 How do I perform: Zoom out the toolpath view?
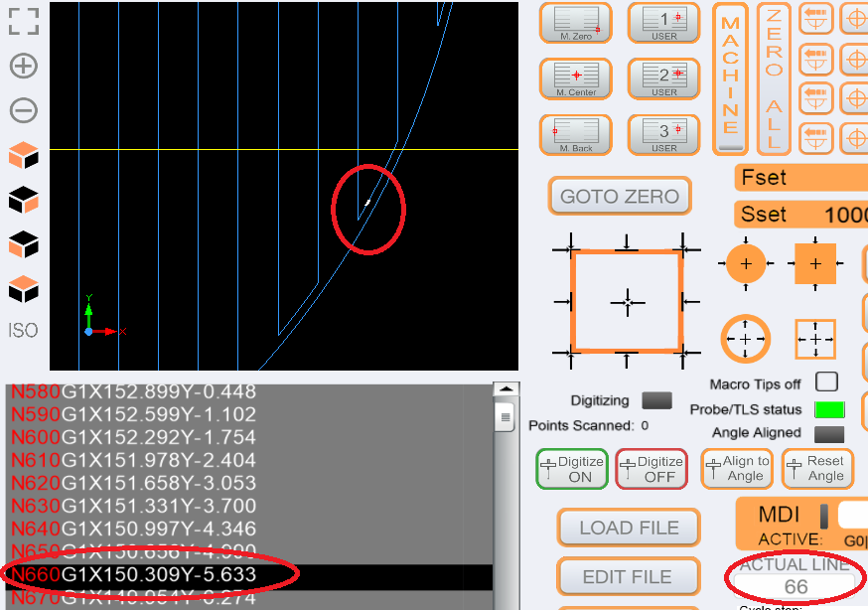24,110
